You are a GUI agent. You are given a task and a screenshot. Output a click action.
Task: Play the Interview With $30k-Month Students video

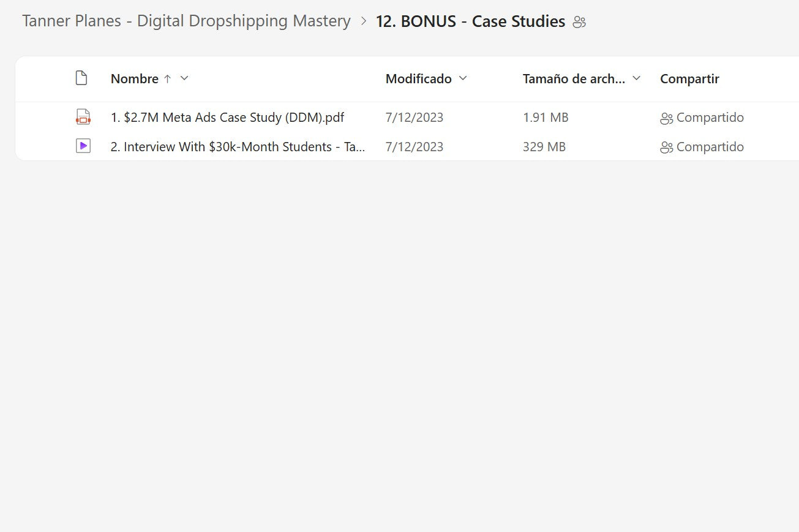click(x=238, y=147)
